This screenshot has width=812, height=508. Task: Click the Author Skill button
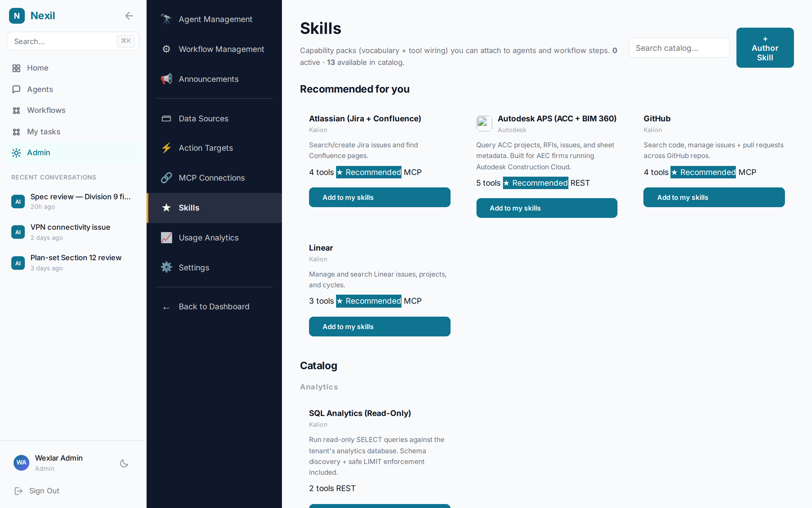coord(765,48)
